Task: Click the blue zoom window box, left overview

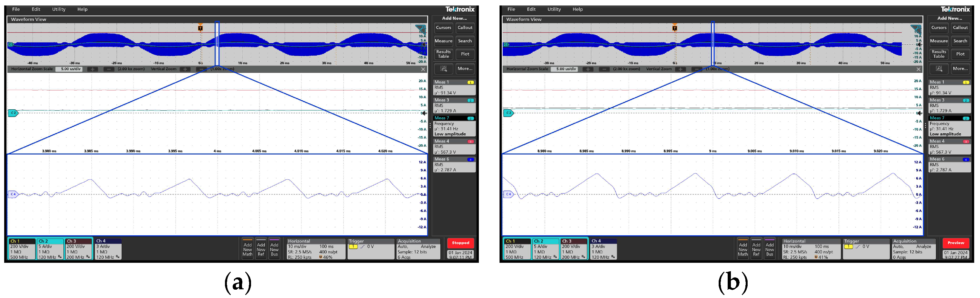Action: [217, 44]
